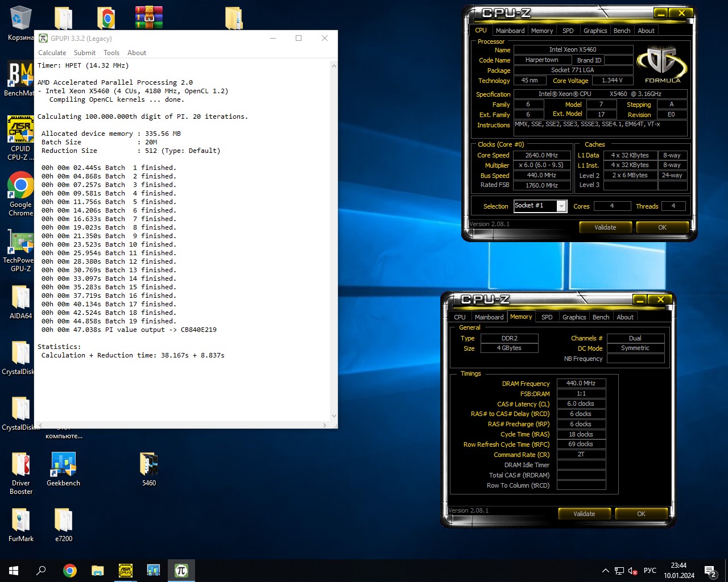
Task: Open the notification center icon
Action: click(x=710, y=571)
